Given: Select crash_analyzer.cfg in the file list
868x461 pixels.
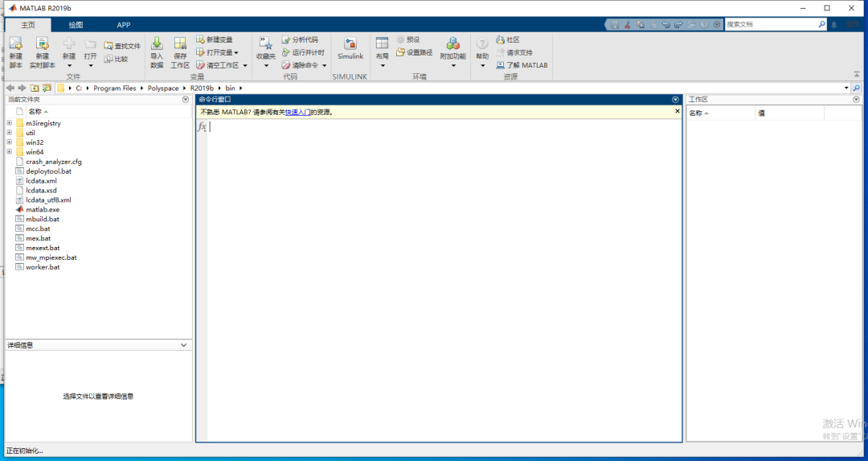Looking at the screenshot, I should [54, 162].
